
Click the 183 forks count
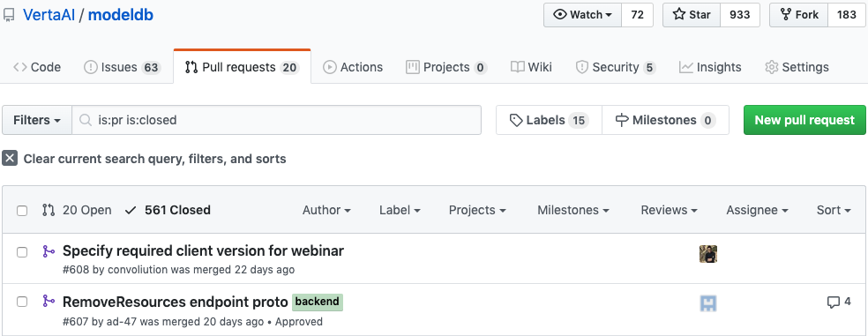(x=847, y=15)
